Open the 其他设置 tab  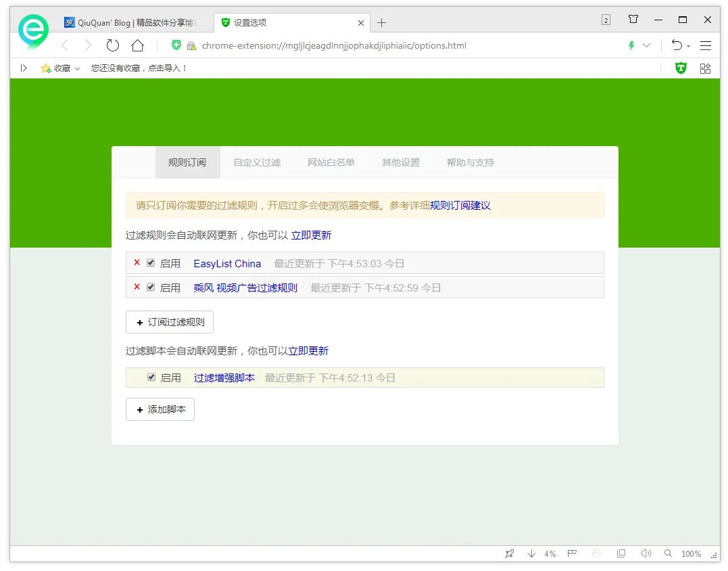(x=400, y=162)
